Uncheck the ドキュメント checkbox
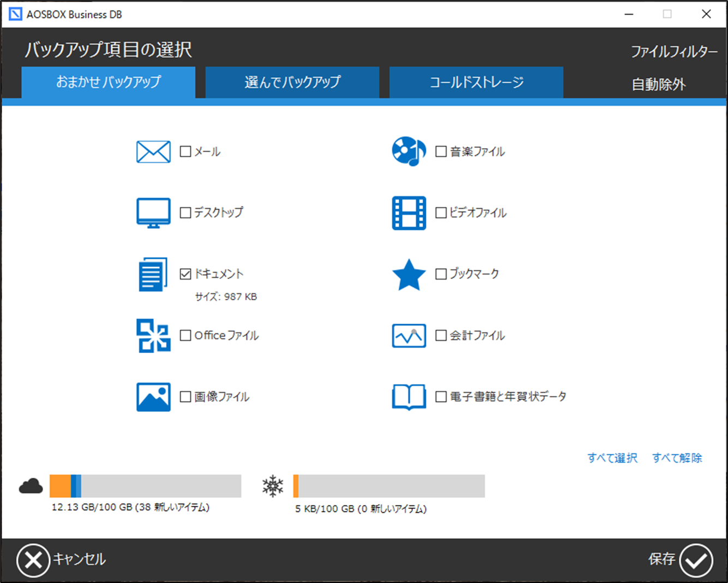 (x=185, y=274)
